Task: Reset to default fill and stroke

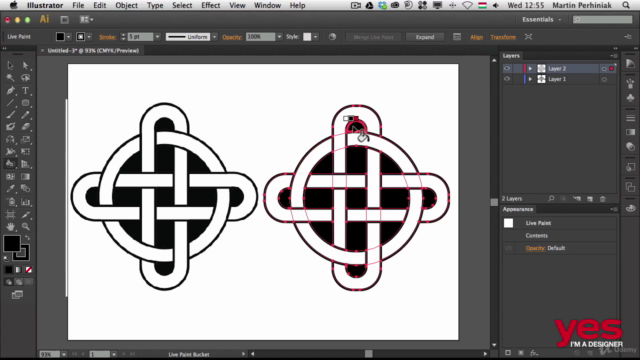Action: 6,258
